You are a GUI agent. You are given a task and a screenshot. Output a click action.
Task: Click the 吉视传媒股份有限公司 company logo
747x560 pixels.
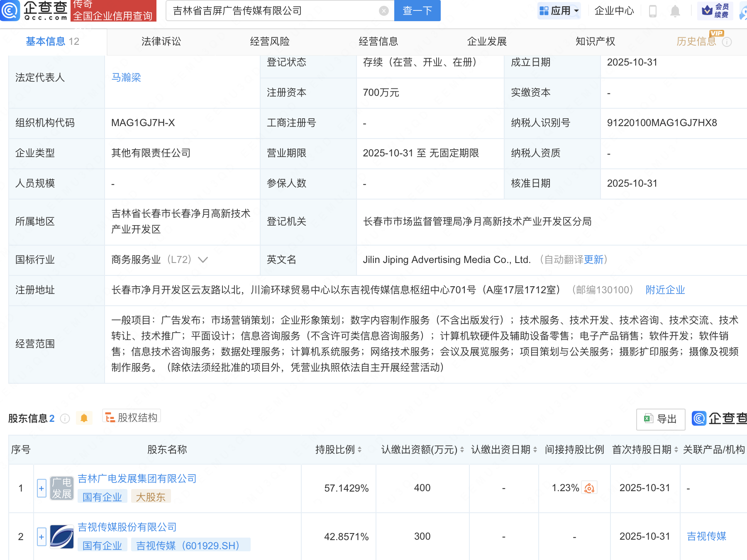[62, 537]
